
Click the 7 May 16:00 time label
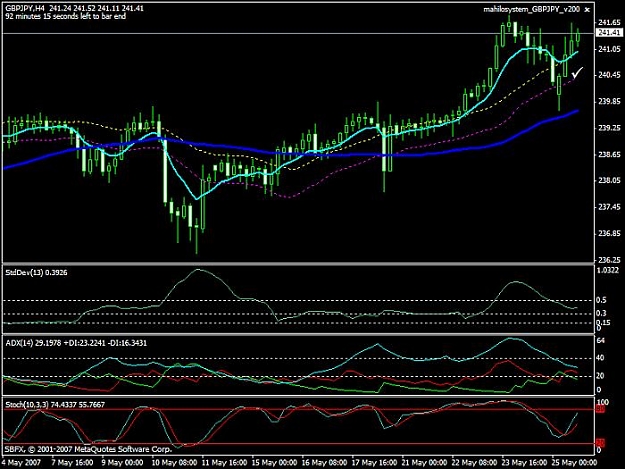pos(73,463)
